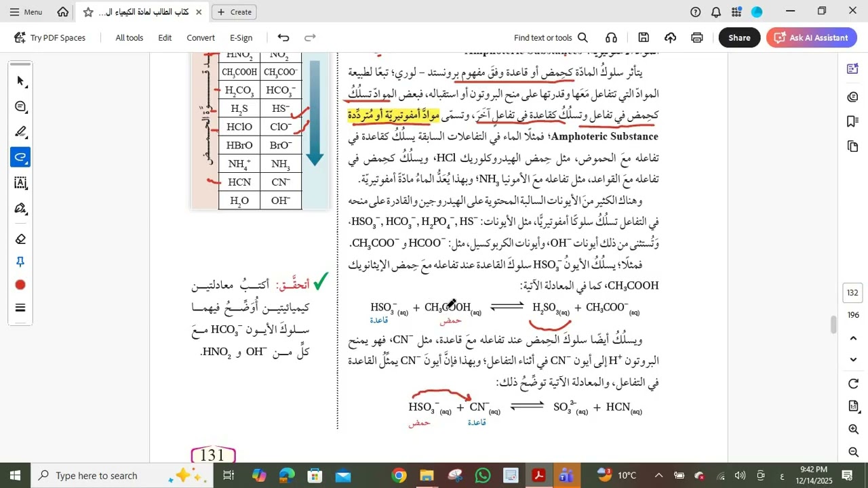Open the Edit tab
Screen dimensions: 868x488
click(x=165, y=38)
